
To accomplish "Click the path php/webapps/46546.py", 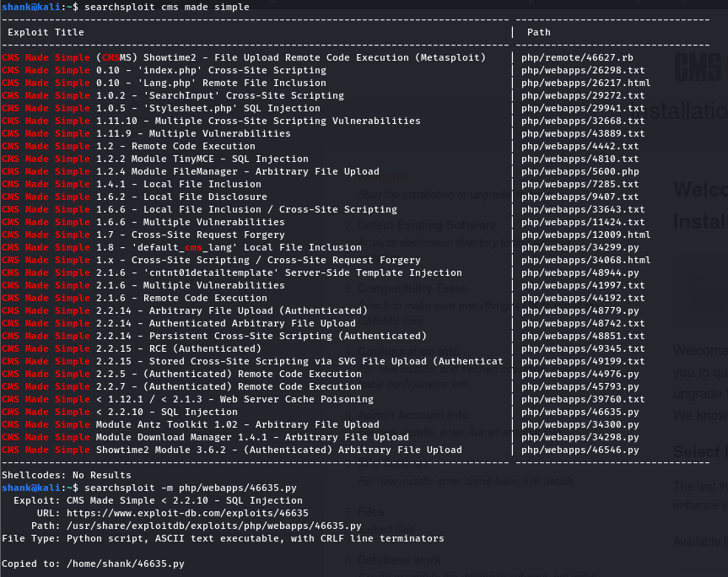I will pos(580,450).
